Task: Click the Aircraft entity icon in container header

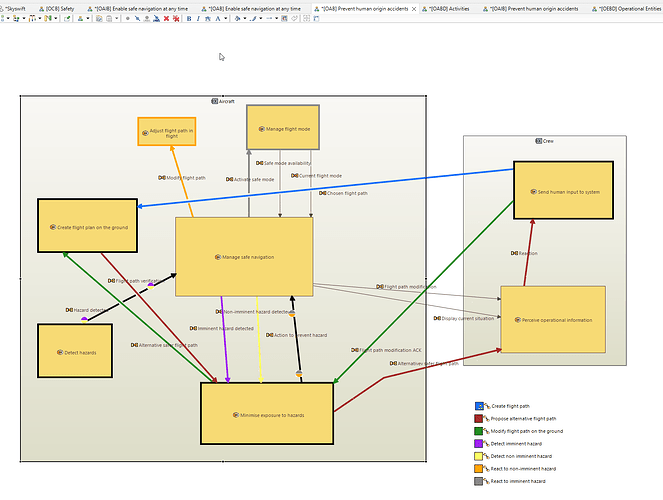Action: click(215, 101)
